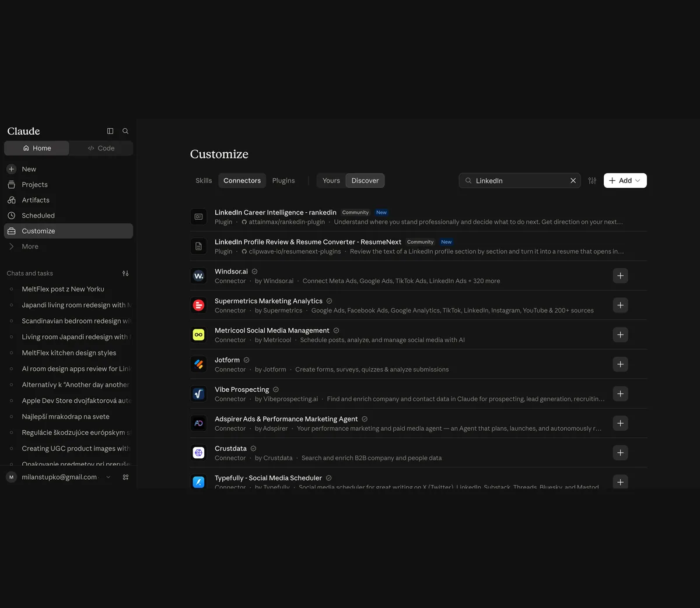Switch to the Home tab

(37, 148)
